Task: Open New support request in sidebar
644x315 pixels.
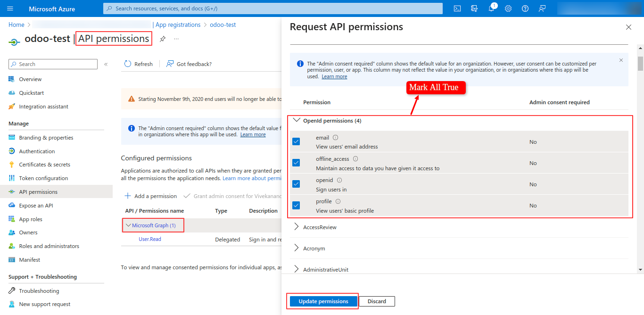Action: [x=45, y=304]
